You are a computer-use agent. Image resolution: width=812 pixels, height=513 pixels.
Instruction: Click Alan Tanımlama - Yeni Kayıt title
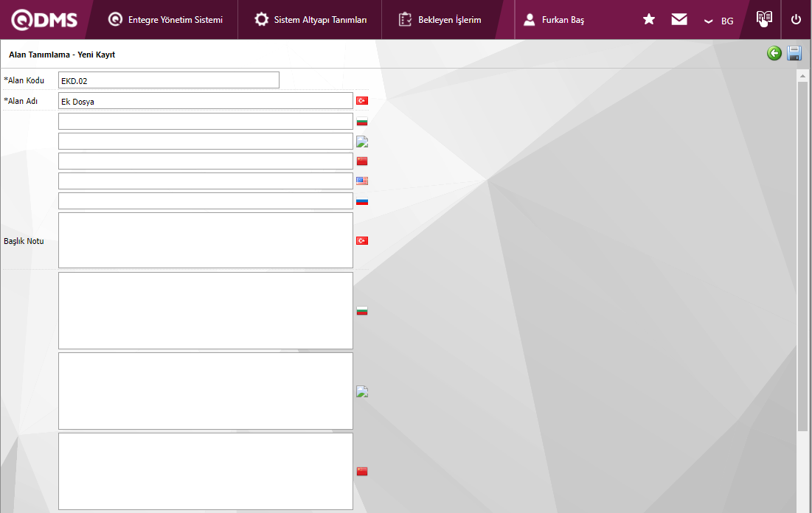[62, 55]
